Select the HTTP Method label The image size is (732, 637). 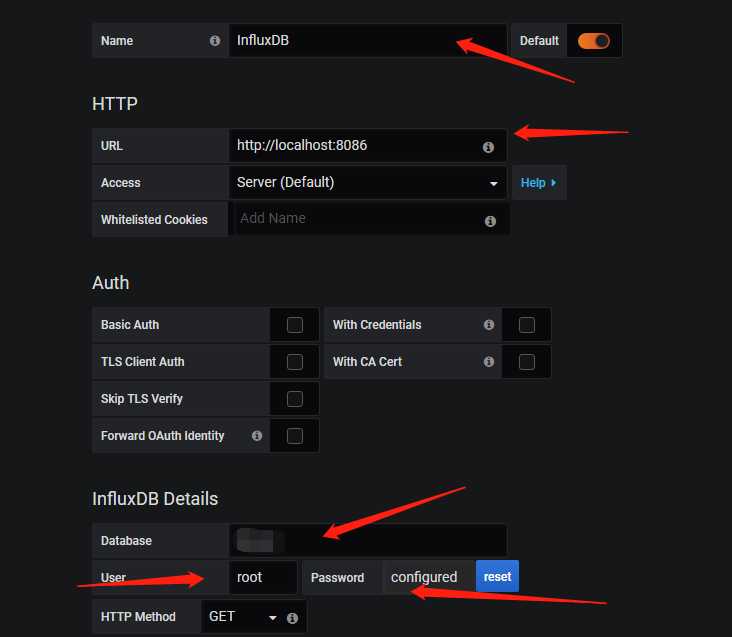coord(138,616)
